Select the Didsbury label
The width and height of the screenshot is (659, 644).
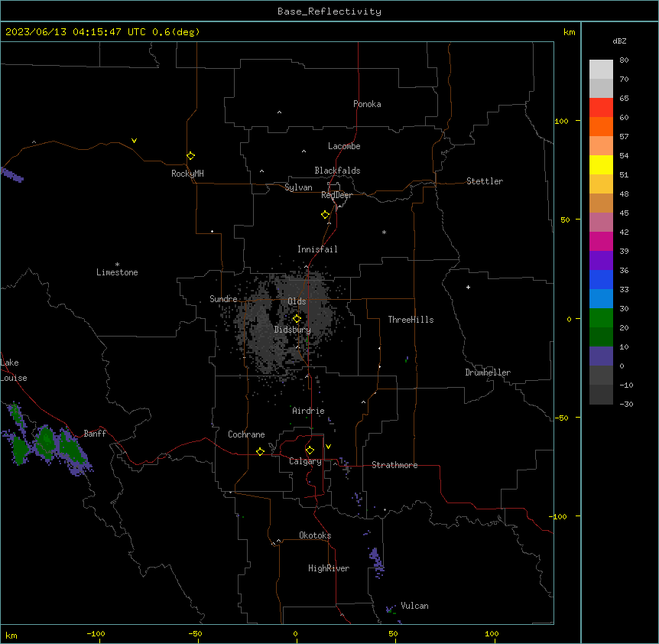point(293,330)
